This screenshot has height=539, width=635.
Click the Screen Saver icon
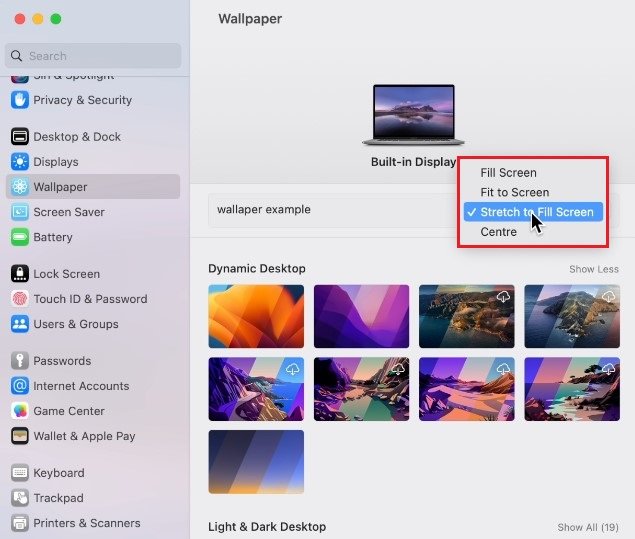19,212
